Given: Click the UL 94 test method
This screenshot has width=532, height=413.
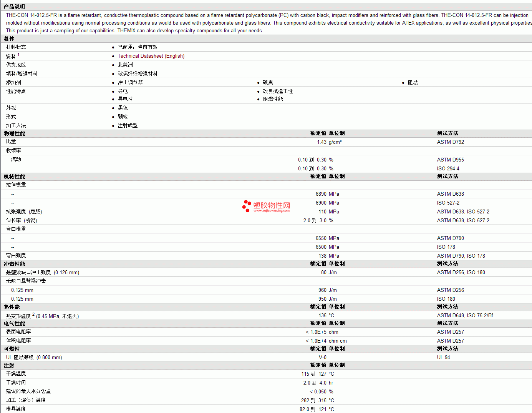Looking at the screenshot, I should (x=444, y=358).
